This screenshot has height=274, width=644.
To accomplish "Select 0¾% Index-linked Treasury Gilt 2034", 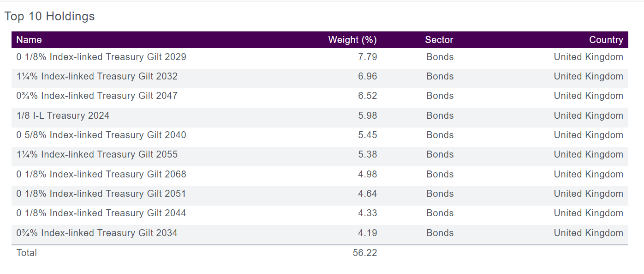I will pyautogui.click(x=97, y=233).
